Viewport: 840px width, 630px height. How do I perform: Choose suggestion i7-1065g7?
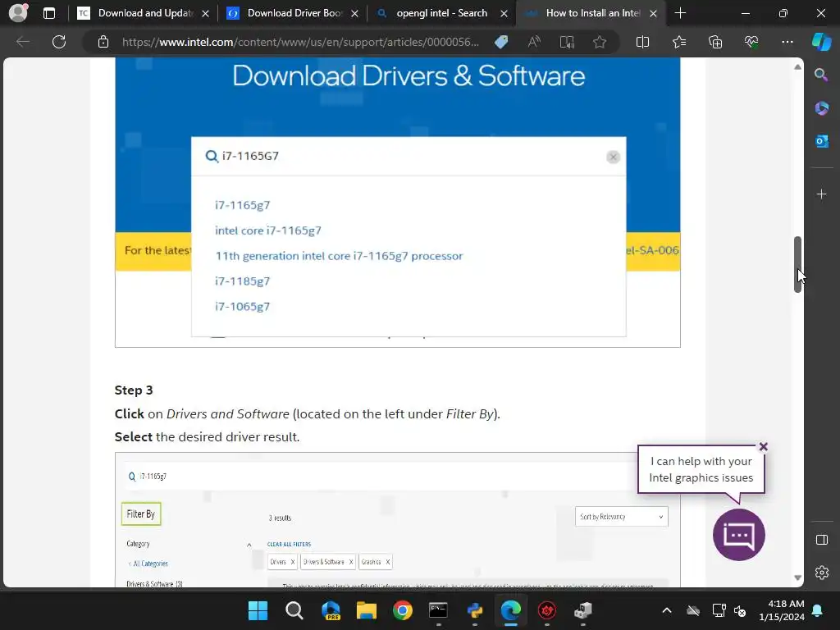coord(242,307)
